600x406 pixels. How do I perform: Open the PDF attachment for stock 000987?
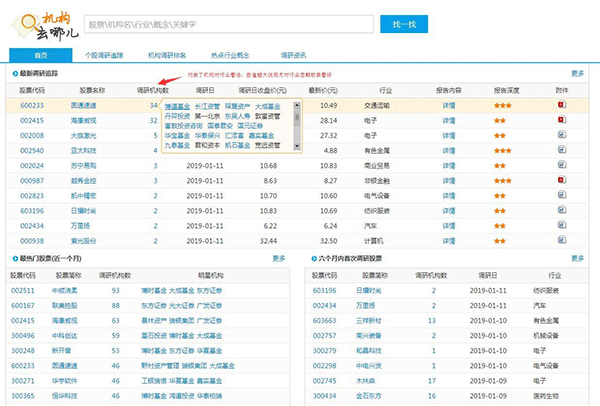click(561, 180)
